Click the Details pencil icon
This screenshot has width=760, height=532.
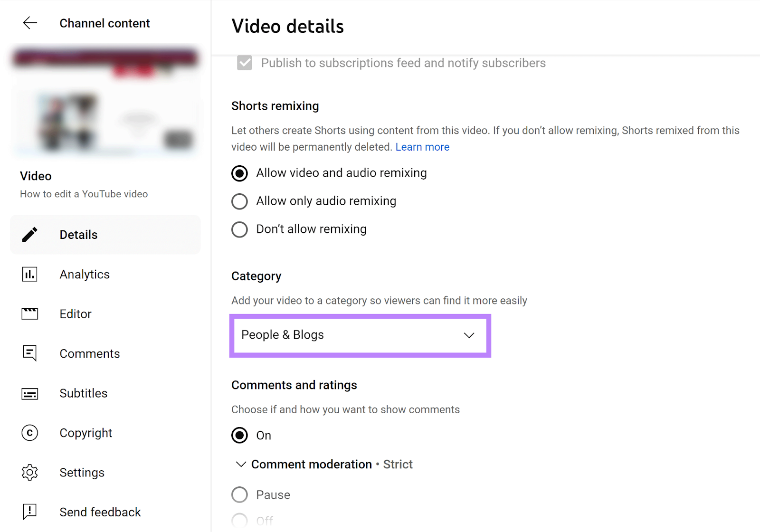pos(30,235)
